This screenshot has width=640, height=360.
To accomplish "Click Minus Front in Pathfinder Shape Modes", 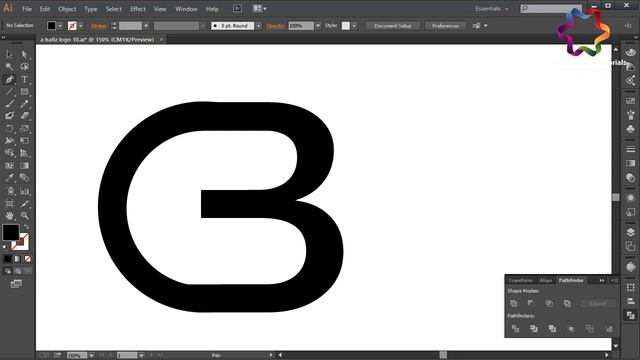I will (531, 303).
